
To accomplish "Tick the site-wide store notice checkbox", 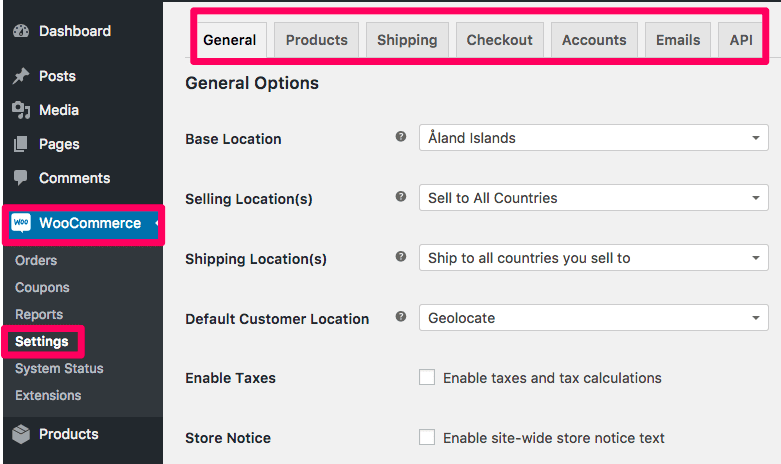I will coord(427,437).
